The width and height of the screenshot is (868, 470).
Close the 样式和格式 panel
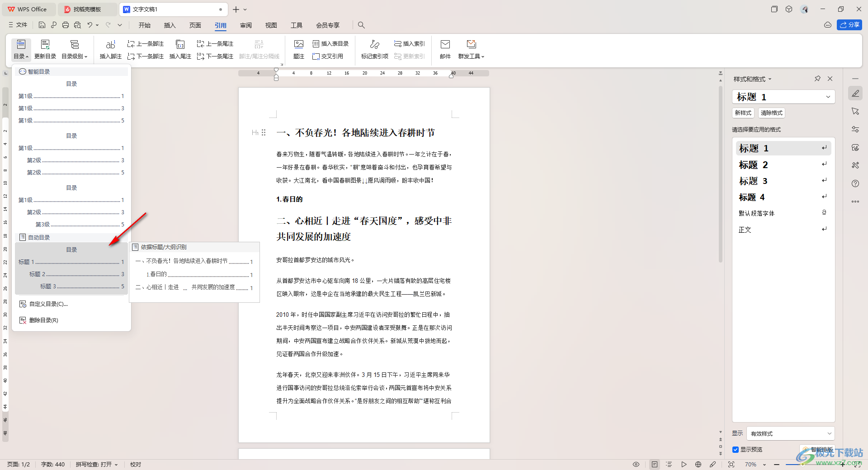tap(830, 79)
